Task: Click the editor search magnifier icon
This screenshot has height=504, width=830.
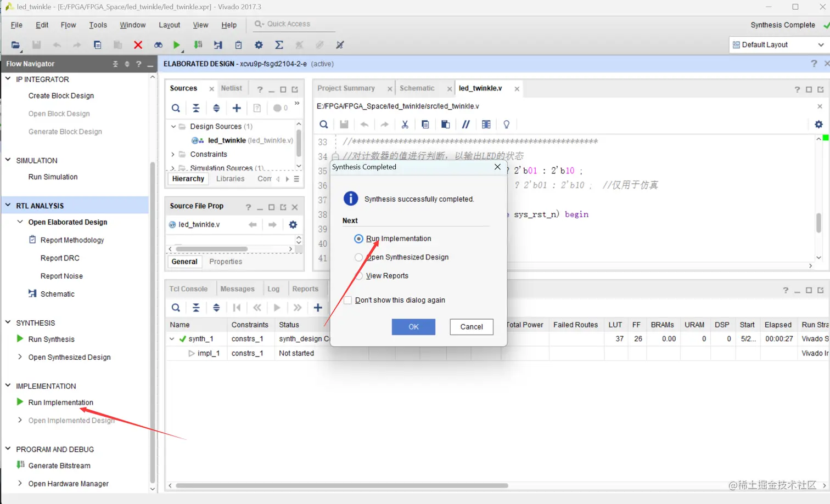Action: (x=324, y=124)
